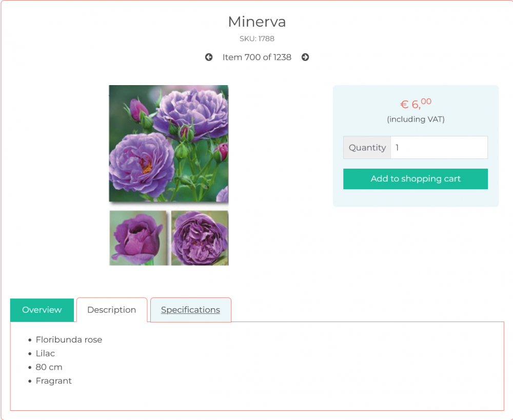Click the 'Item 700 of 1238' text
This screenshot has width=513, height=420.
[x=257, y=57]
